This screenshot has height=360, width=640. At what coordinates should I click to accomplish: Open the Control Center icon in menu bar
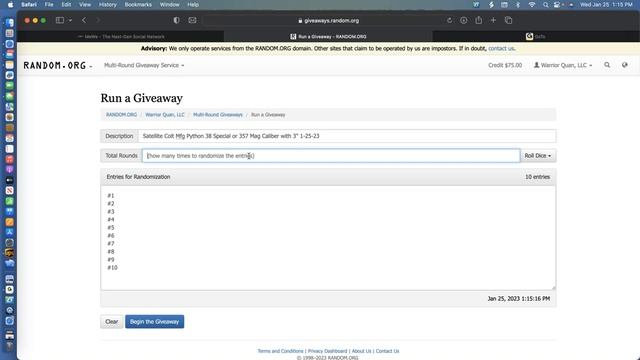pyautogui.click(x=557, y=4)
